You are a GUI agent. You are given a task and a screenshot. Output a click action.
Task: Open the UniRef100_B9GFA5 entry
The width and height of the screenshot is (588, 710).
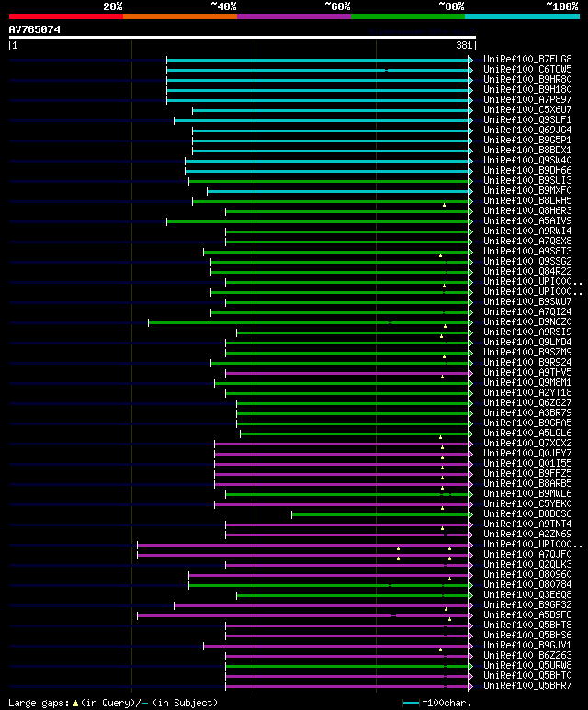[x=527, y=423]
